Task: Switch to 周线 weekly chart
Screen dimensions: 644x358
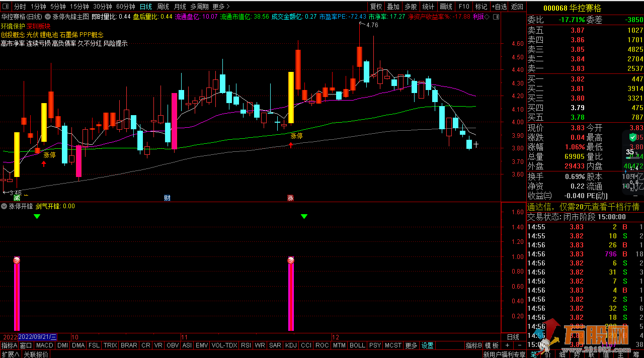Action: [x=163, y=7]
